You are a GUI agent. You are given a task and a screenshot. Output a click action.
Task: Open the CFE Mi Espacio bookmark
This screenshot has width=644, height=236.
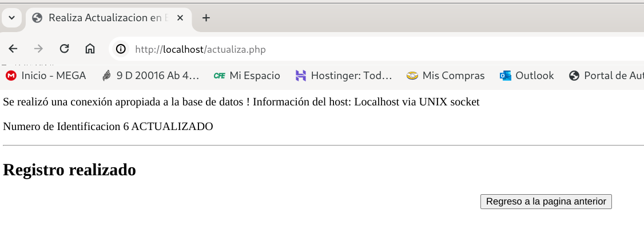[x=247, y=76]
